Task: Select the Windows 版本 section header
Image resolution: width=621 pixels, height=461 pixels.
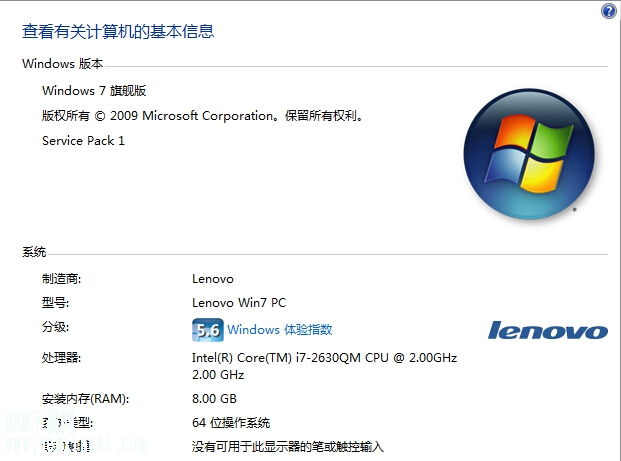Action: pos(63,63)
